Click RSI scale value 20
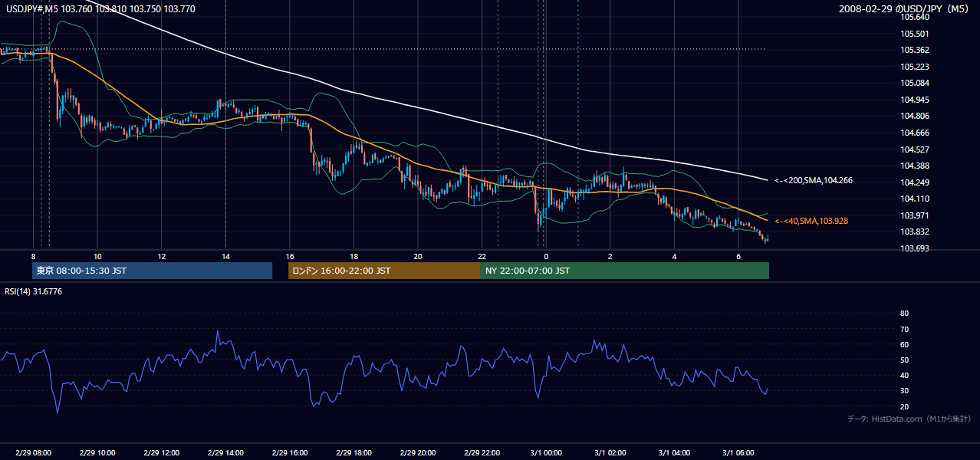980x460 pixels. [x=904, y=406]
